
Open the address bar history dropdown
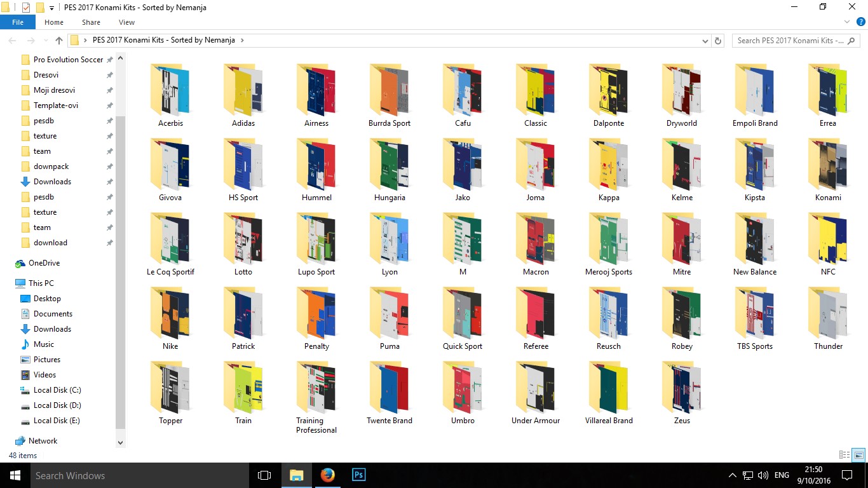point(705,41)
